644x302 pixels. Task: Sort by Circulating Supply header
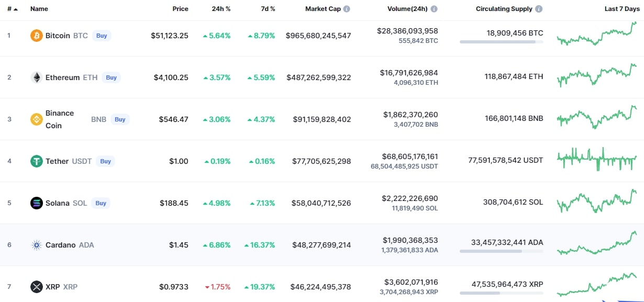(504, 9)
